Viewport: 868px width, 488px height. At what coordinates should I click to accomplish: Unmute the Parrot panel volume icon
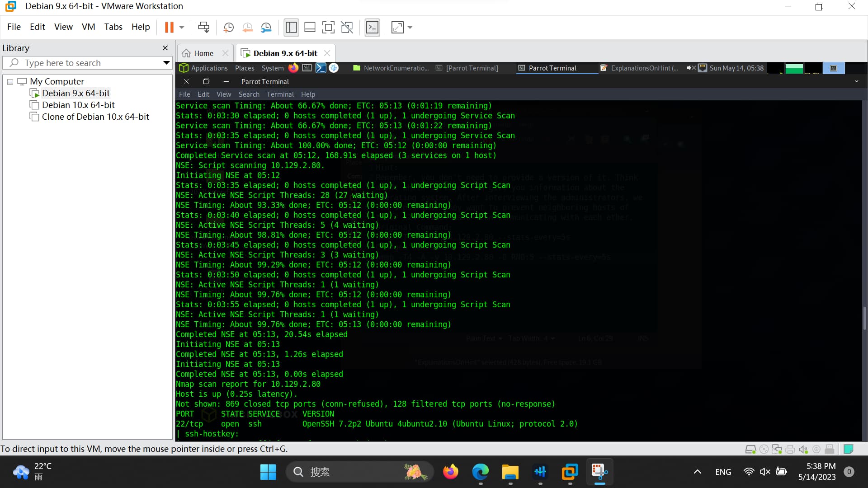[691, 68]
